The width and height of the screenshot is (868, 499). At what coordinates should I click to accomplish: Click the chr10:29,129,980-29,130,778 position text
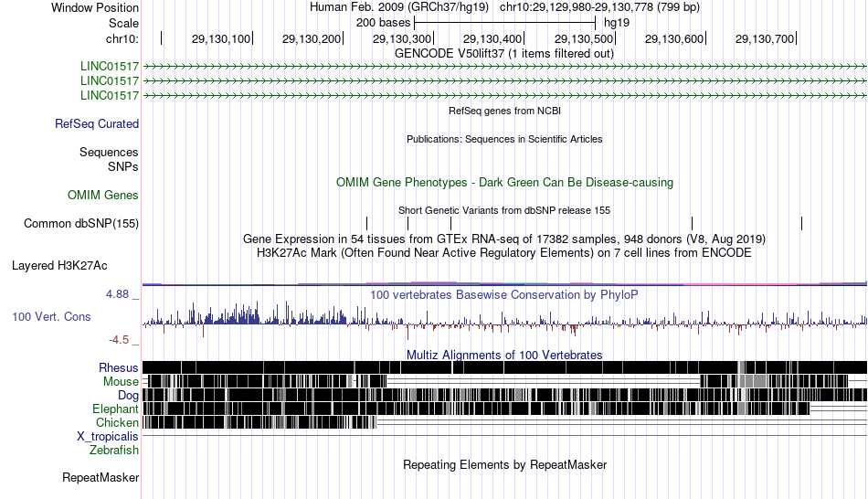(599, 7)
